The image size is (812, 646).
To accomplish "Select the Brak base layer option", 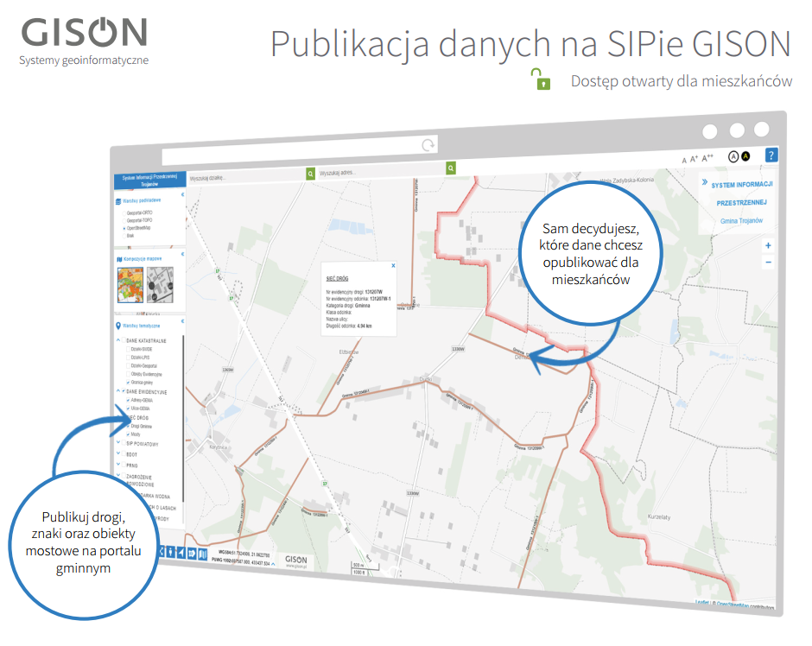I will click(x=124, y=236).
